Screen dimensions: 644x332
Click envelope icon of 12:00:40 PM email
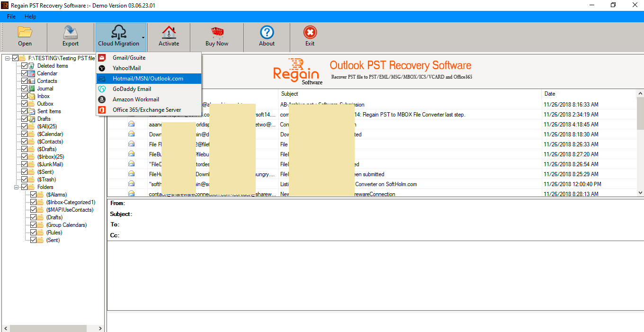coord(131,184)
